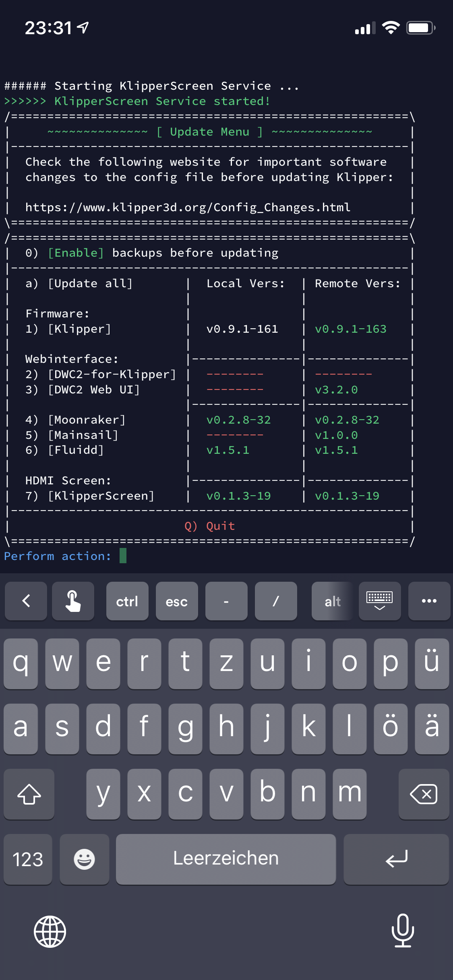Tap the a key

click(21, 729)
